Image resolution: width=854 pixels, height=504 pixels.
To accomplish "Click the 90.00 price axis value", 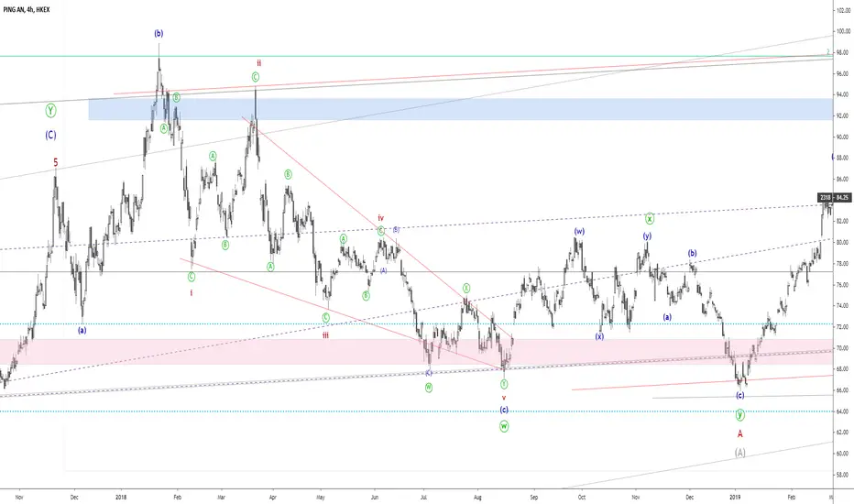I will click(843, 137).
